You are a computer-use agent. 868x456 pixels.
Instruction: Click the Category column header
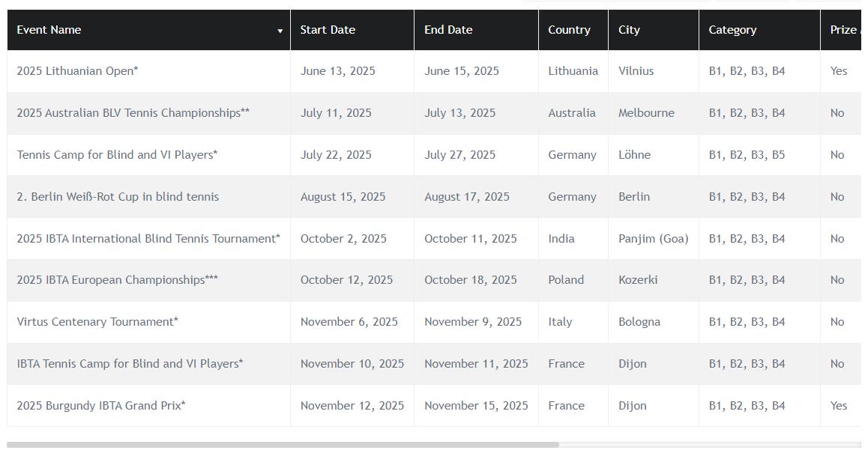click(732, 30)
